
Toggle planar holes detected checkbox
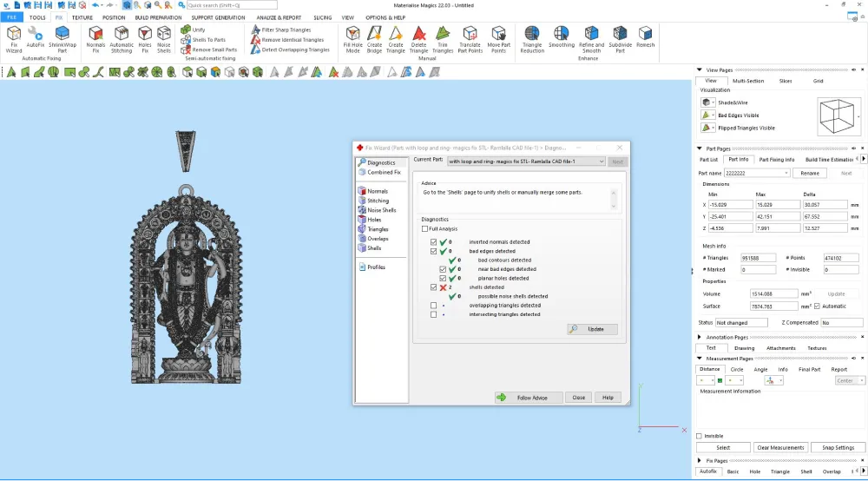click(443, 279)
